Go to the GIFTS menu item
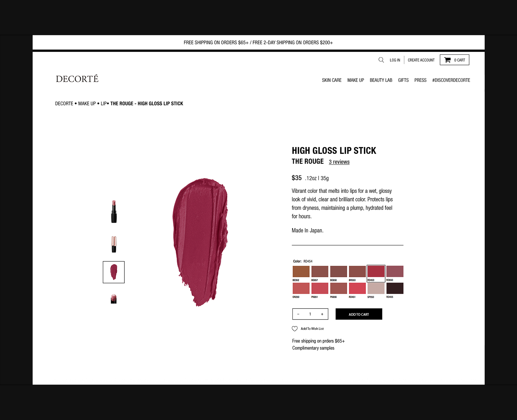This screenshot has width=517, height=420. click(x=403, y=80)
